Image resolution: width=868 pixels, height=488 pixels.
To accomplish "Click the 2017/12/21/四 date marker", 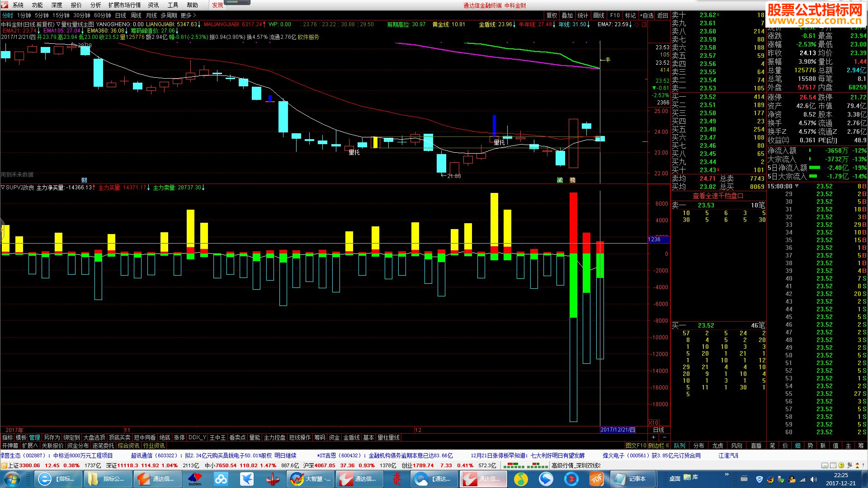I will coord(618,430).
